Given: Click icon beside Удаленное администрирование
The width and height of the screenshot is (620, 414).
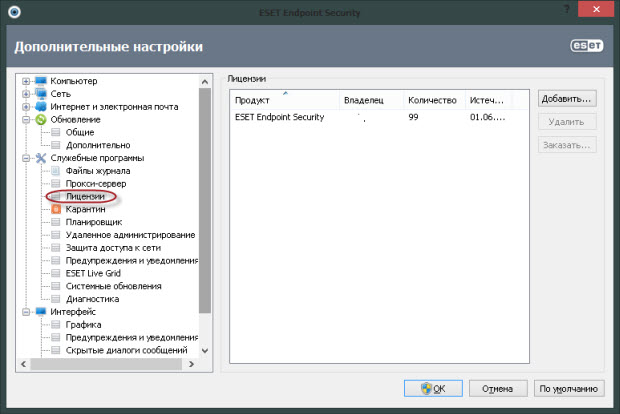Looking at the screenshot, I should click(x=56, y=235).
